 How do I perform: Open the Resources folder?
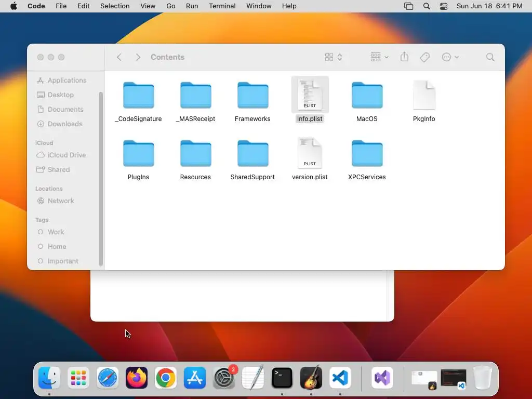pyautogui.click(x=195, y=153)
